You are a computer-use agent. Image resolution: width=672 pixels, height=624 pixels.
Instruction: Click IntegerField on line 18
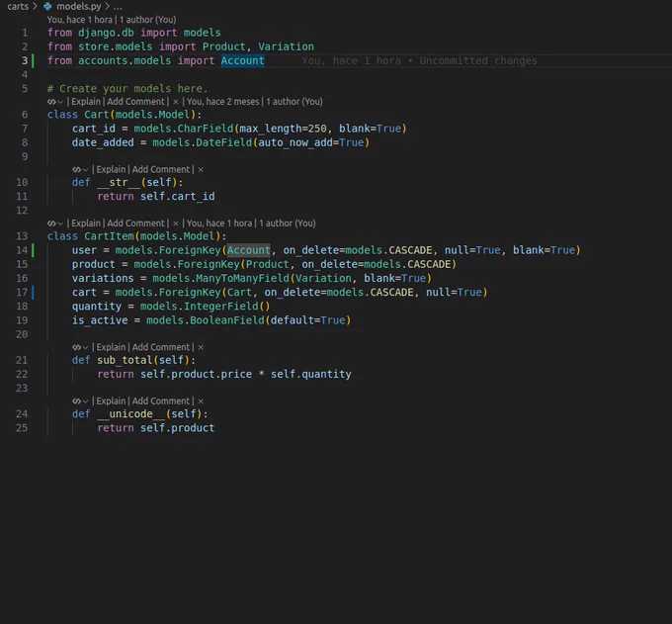tap(220, 307)
